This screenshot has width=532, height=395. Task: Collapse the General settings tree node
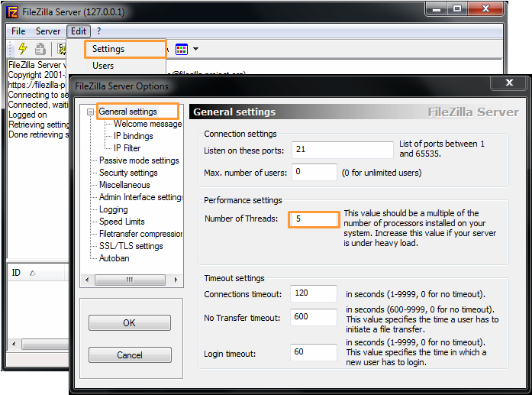point(90,112)
